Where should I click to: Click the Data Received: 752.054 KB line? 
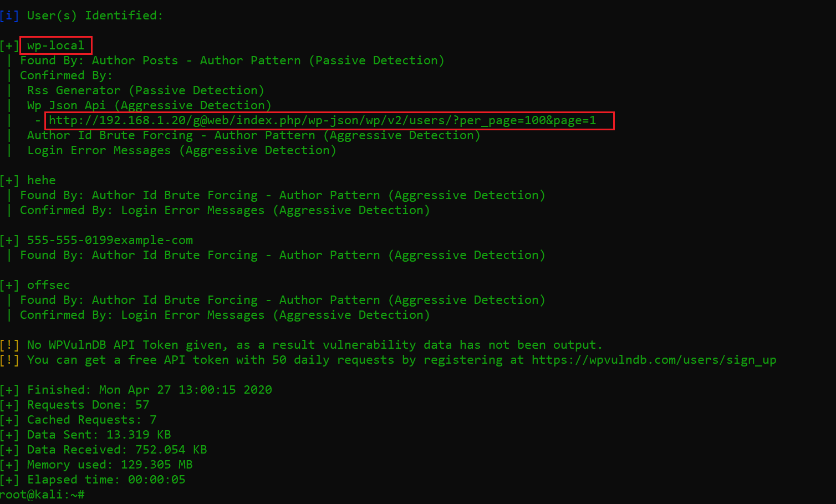(117, 450)
